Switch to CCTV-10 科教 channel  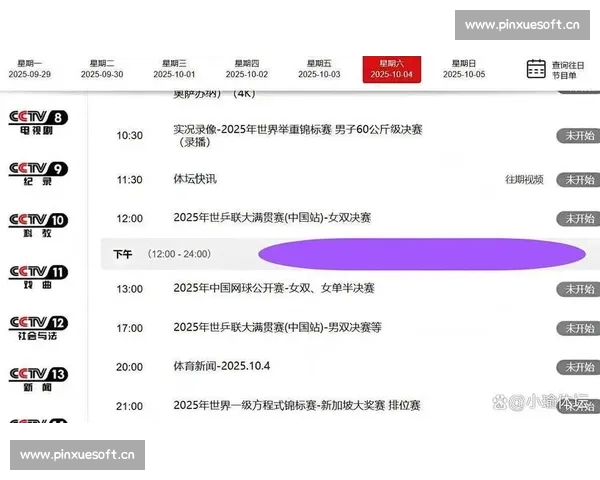[38, 226]
